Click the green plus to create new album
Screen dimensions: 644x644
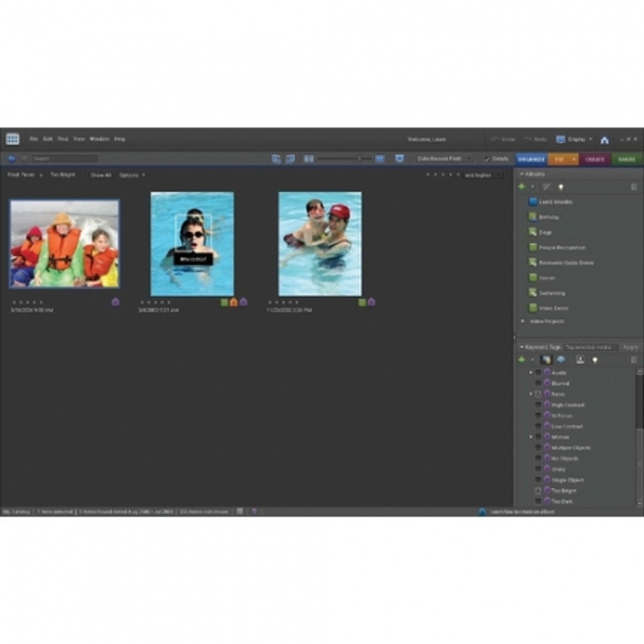522,187
